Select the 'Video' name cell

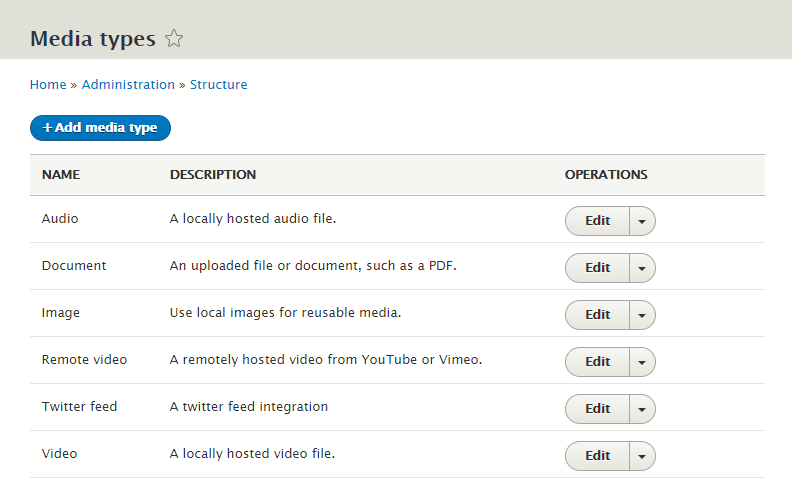(60, 454)
